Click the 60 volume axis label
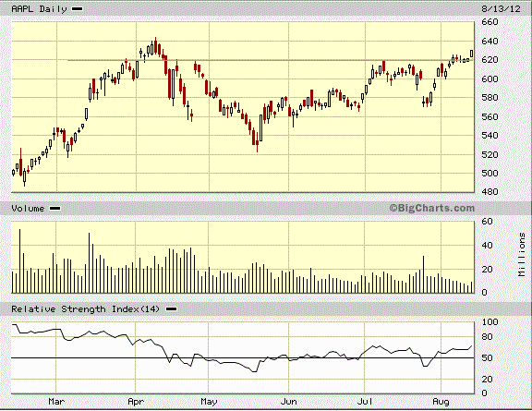 point(488,222)
